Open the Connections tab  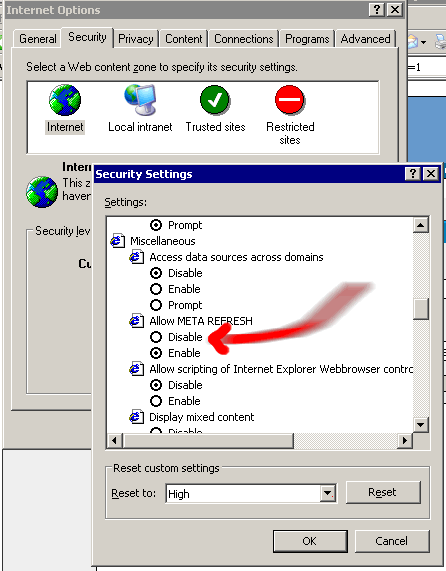[244, 39]
